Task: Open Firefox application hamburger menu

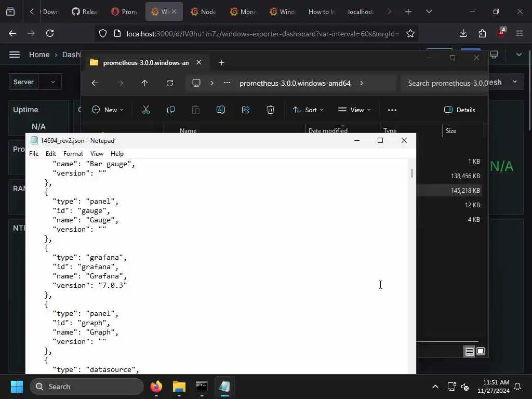Action: (520, 33)
